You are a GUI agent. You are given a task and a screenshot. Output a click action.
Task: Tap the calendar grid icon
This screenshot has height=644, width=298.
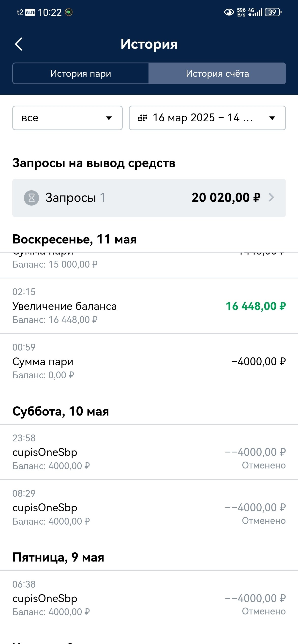142,118
